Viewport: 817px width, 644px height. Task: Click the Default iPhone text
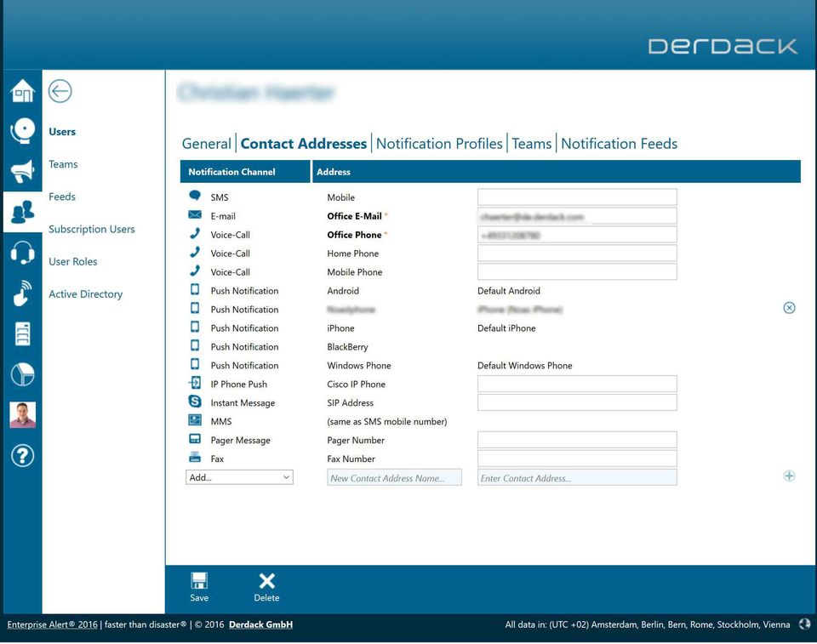click(x=506, y=328)
